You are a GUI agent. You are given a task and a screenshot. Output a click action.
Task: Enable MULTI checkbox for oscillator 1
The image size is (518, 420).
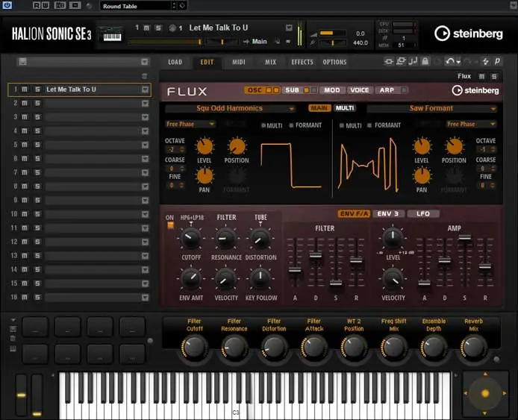[x=264, y=125]
